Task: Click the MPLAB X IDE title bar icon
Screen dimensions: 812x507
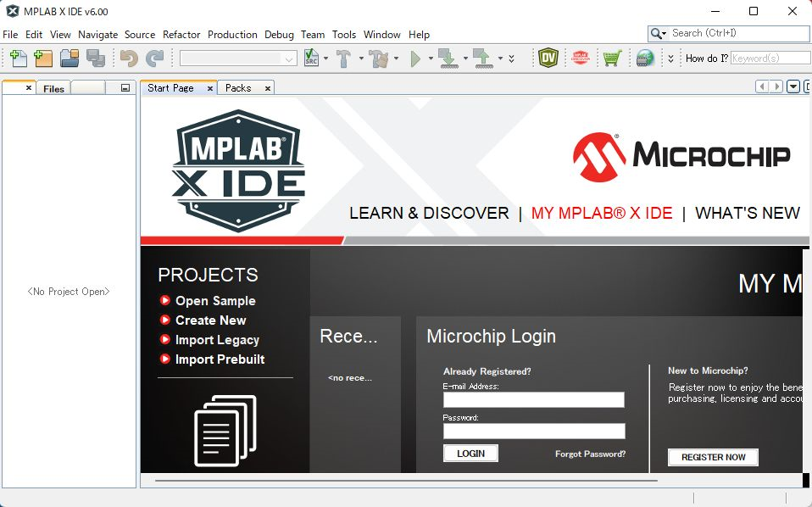Action: (x=13, y=11)
